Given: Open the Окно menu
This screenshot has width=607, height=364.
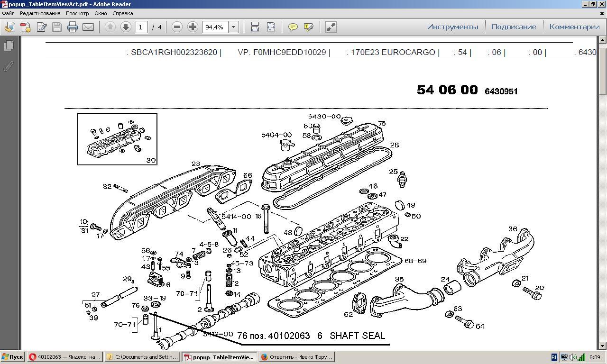Looking at the screenshot, I should click(101, 13).
